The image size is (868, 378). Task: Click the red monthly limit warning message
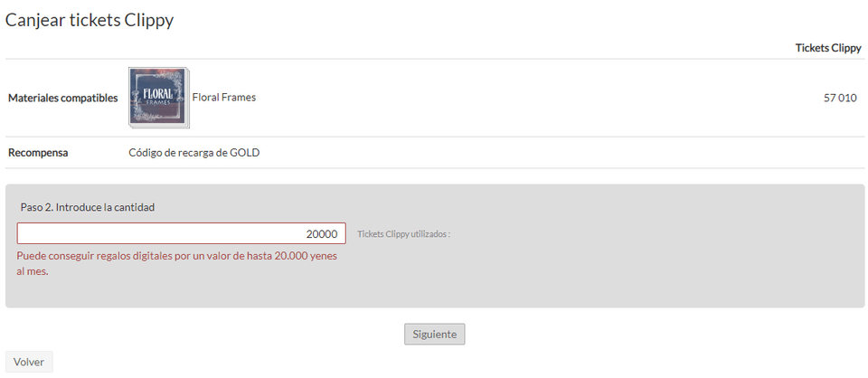point(176,263)
